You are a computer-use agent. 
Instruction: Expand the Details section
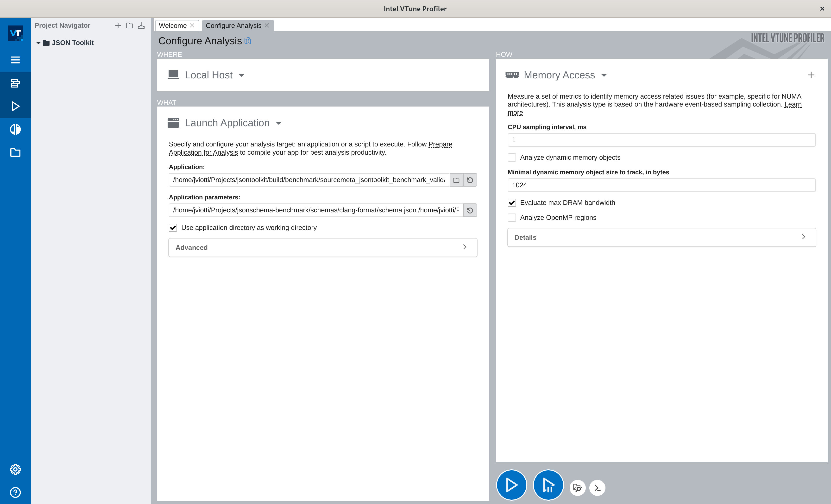(x=662, y=238)
